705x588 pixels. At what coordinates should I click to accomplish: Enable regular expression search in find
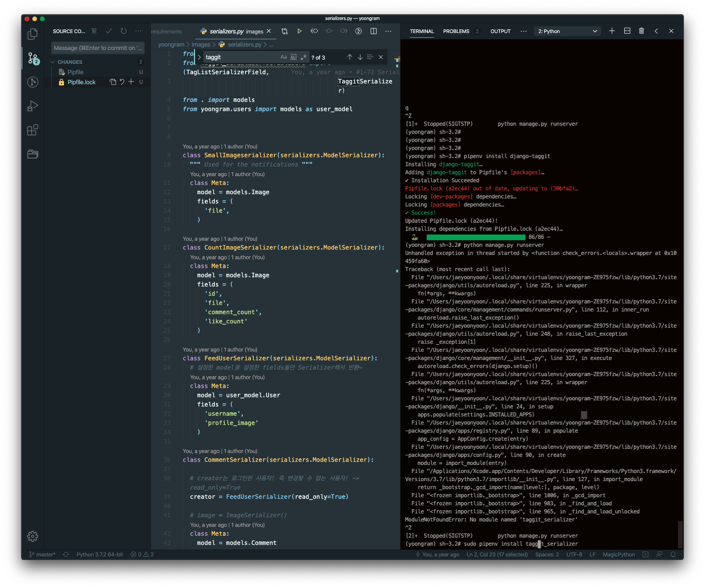coord(304,57)
